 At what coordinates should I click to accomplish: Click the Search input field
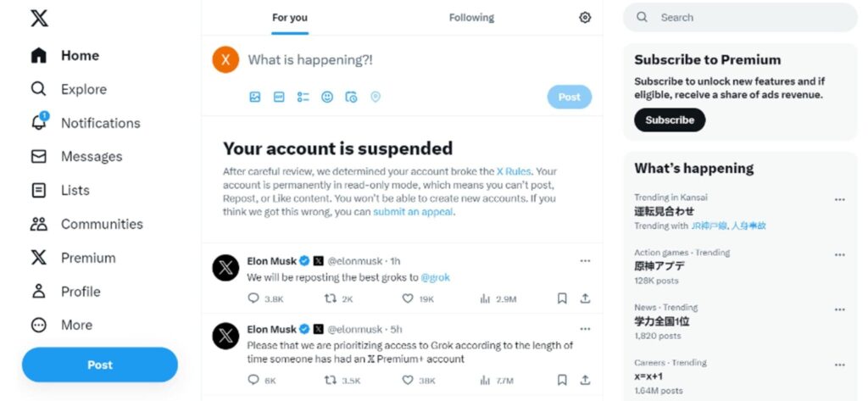pos(740,18)
